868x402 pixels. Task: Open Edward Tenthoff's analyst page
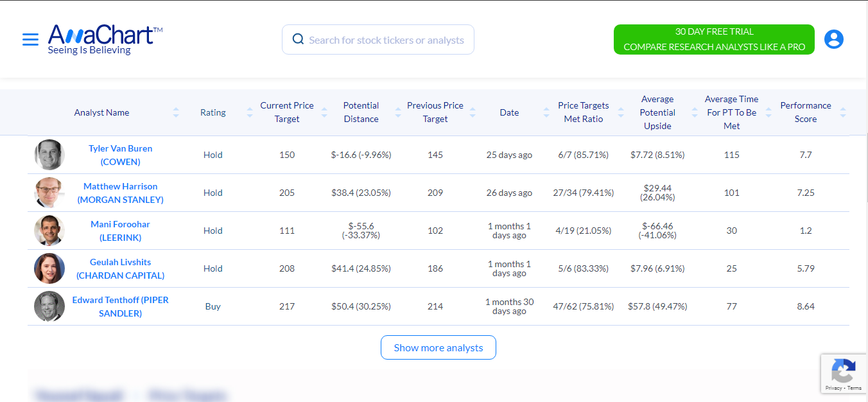coord(120,306)
